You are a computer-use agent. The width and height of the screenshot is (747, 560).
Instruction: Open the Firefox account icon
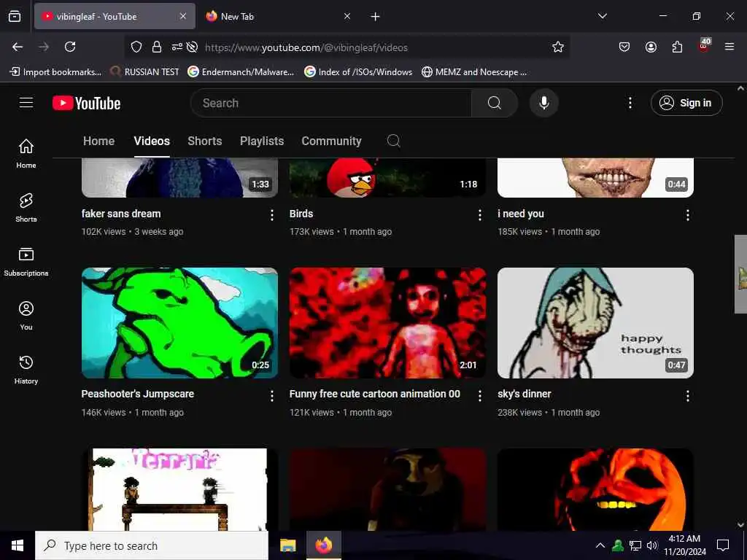click(x=651, y=47)
